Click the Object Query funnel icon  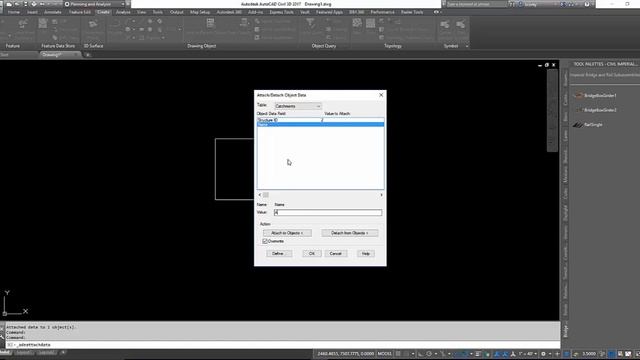tap(310, 24)
